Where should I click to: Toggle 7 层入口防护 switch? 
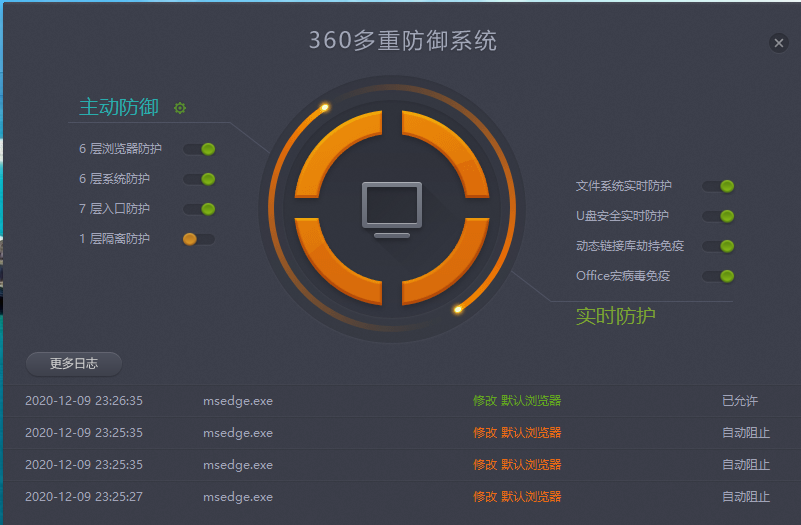point(199,209)
